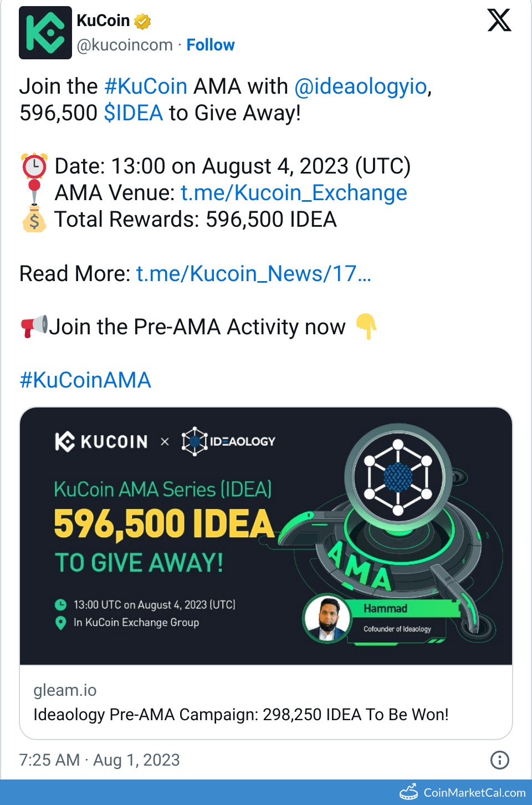Image resolution: width=532 pixels, height=805 pixels.
Task: Click the KuCoin logo in the AMA banner
Action: 101,441
